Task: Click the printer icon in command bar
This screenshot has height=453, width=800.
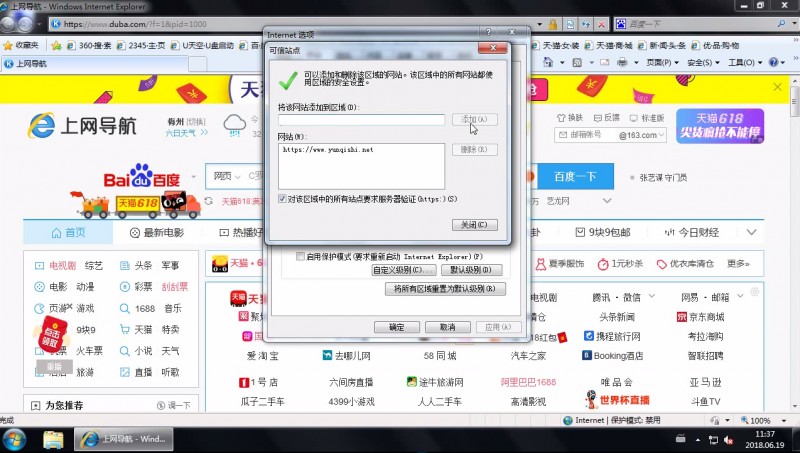Action: point(622,62)
